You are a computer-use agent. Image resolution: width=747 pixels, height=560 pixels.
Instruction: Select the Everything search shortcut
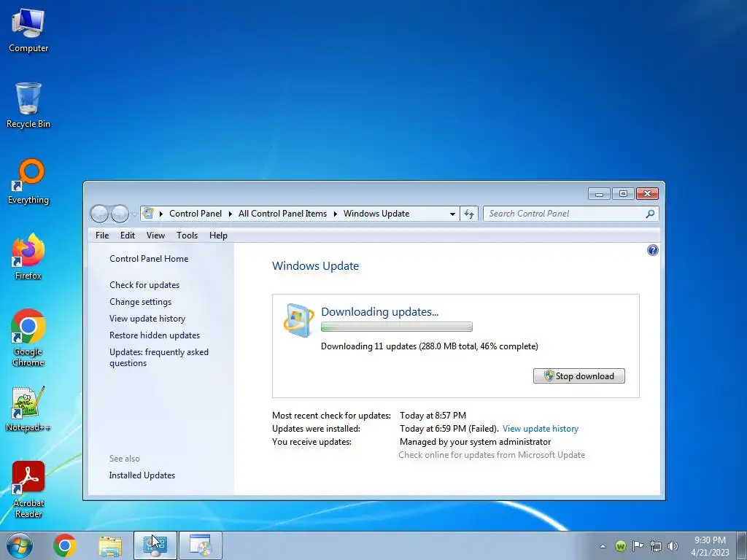pyautogui.click(x=28, y=182)
